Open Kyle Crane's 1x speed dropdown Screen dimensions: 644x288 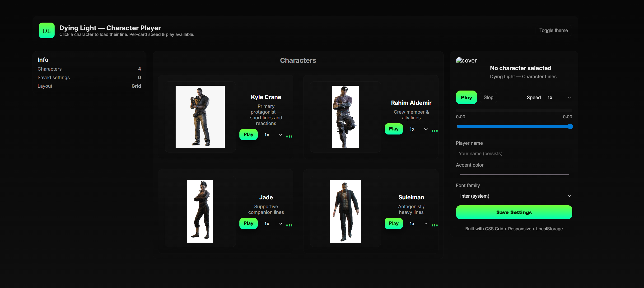[273, 135]
